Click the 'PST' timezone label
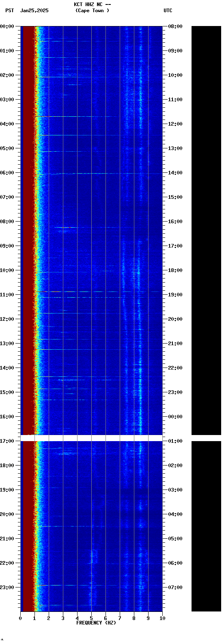The height and width of the screenshot is (644, 224). point(9,11)
